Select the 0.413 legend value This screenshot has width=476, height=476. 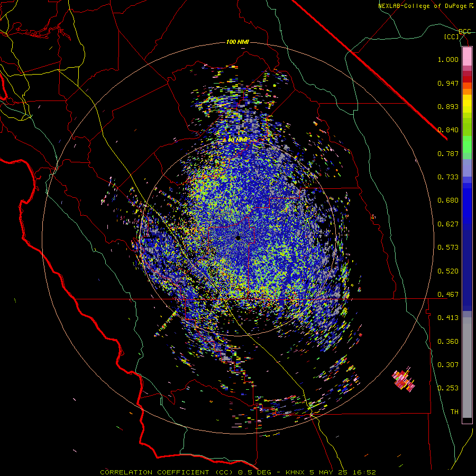(x=448, y=318)
